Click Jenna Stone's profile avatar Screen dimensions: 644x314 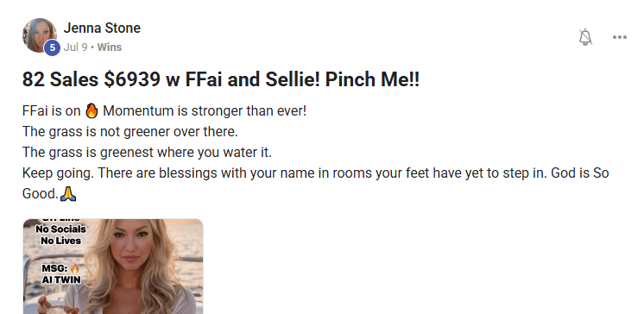coord(40,35)
